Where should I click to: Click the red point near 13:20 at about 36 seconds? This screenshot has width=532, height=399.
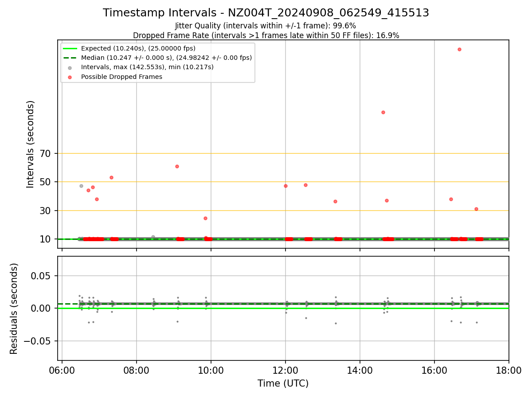click(x=335, y=201)
